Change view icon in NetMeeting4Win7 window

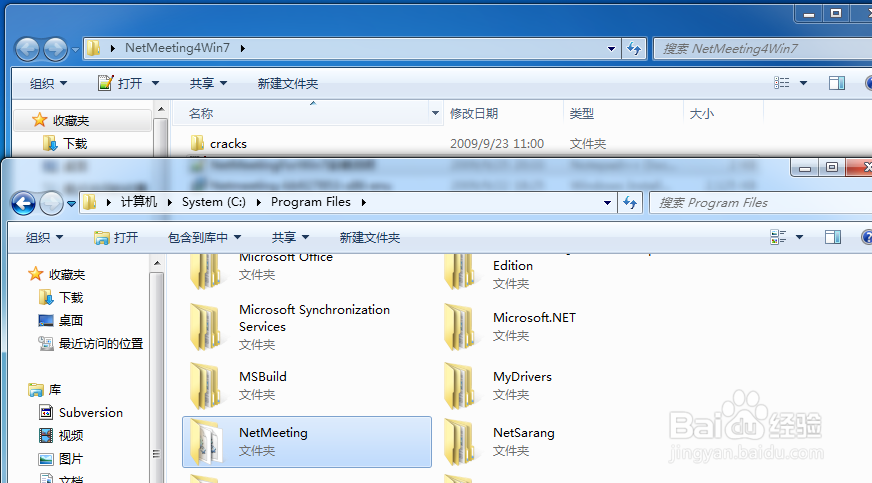[x=781, y=83]
